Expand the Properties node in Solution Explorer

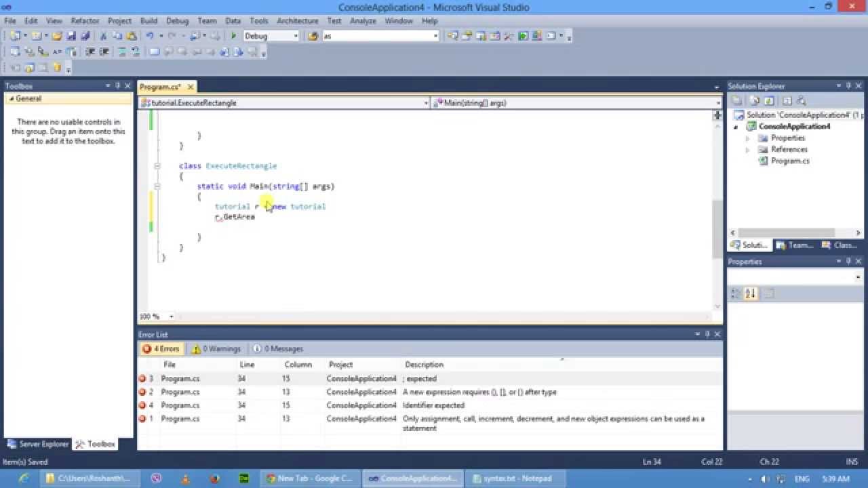click(x=748, y=138)
